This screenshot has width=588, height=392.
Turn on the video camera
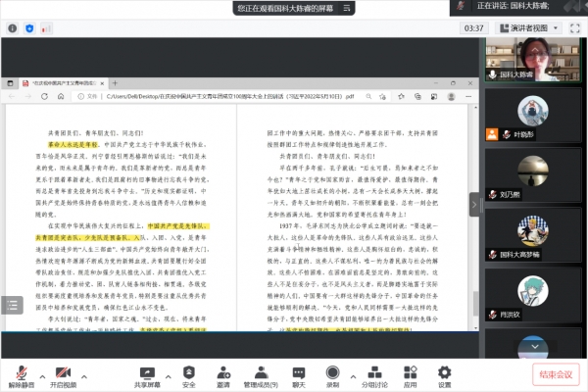tap(63, 376)
